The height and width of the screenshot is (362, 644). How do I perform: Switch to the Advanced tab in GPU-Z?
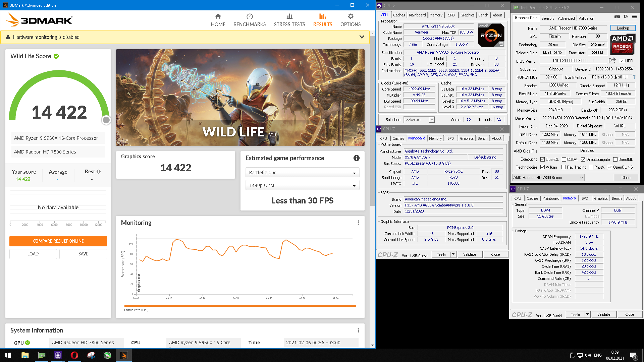566,18
